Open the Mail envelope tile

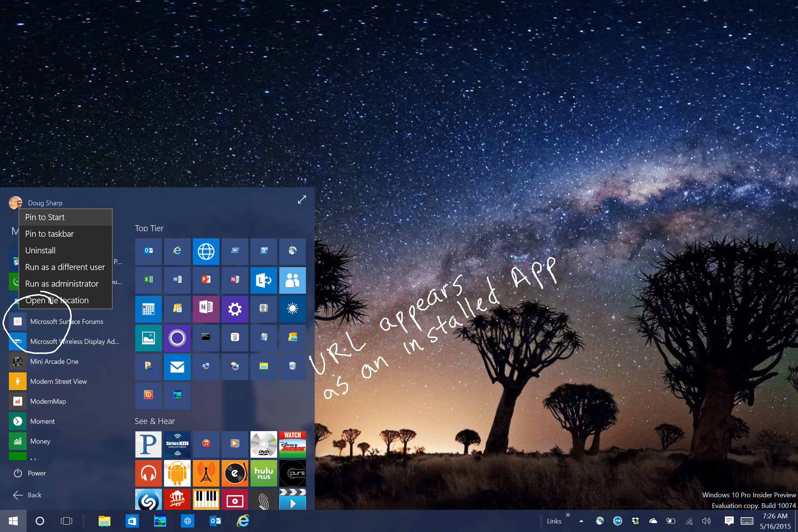click(x=177, y=366)
